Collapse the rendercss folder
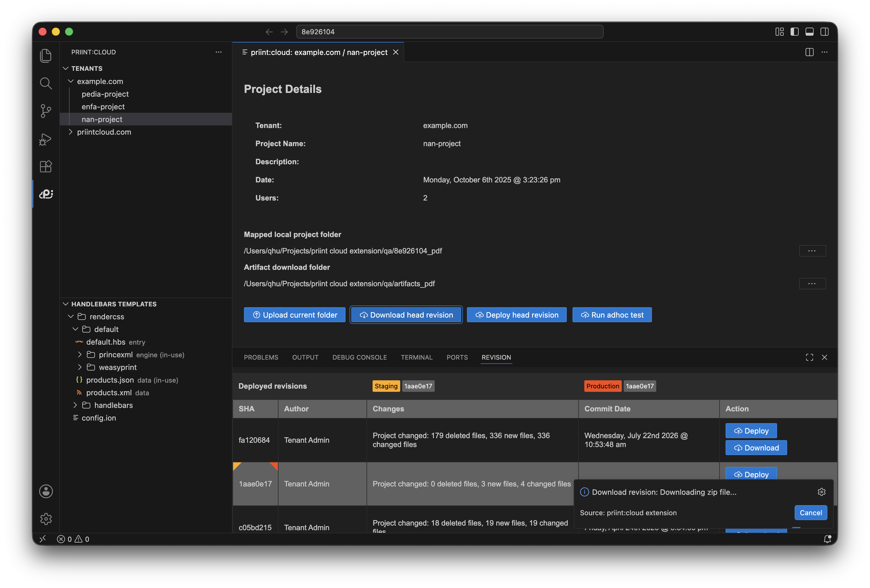Screen dimensions: 870x588 coord(70,317)
